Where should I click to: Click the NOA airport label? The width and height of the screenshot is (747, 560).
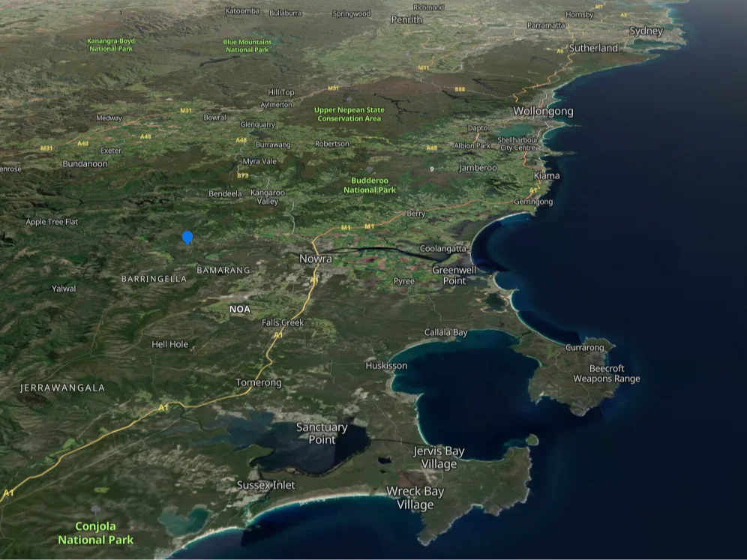click(240, 309)
